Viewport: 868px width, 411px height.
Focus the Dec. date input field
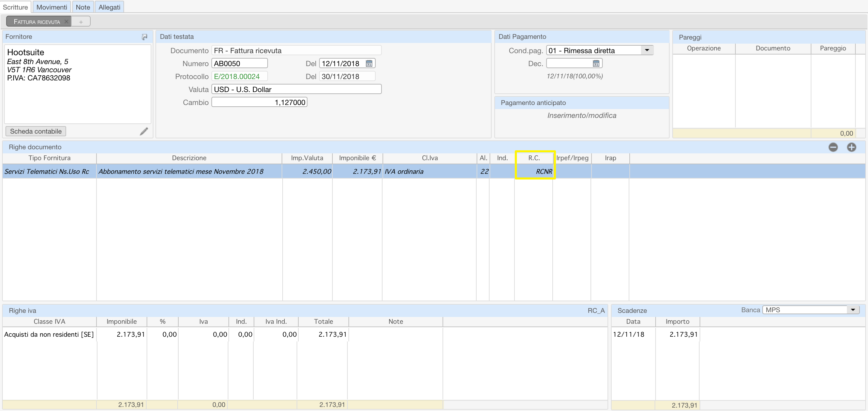point(574,63)
